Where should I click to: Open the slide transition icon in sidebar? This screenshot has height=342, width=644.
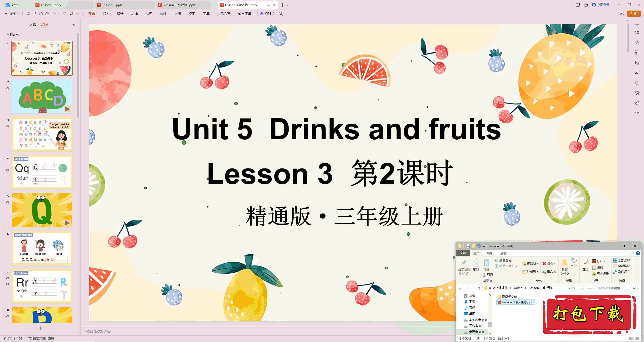point(637,53)
